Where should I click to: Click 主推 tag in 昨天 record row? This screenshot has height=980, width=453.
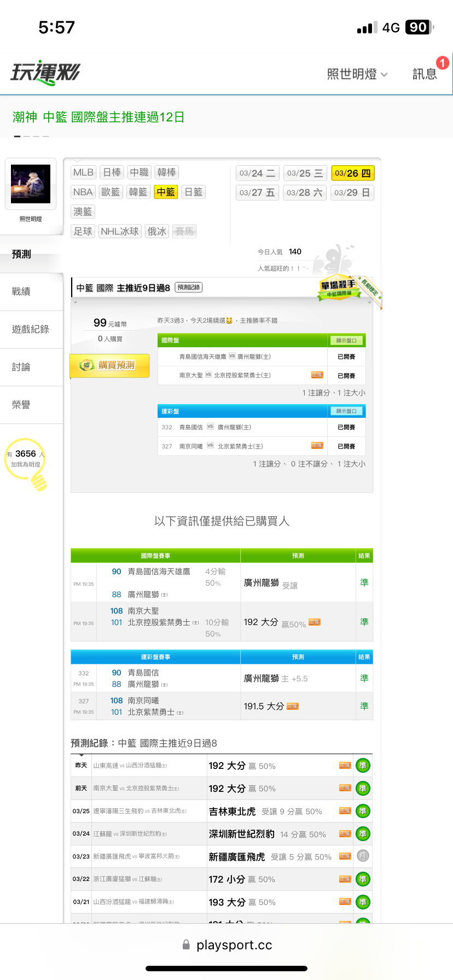(x=345, y=766)
